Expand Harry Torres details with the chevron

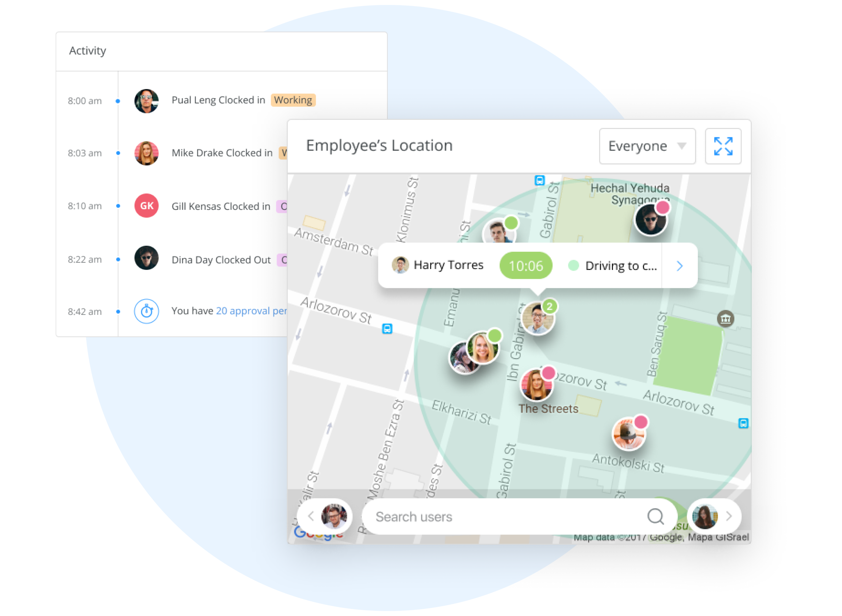pyautogui.click(x=679, y=266)
